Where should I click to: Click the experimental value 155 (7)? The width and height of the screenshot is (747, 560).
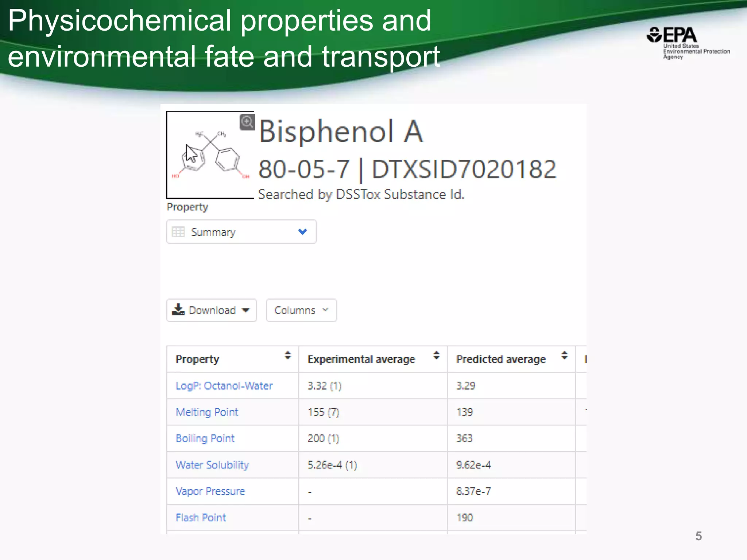pyautogui.click(x=324, y=412)
